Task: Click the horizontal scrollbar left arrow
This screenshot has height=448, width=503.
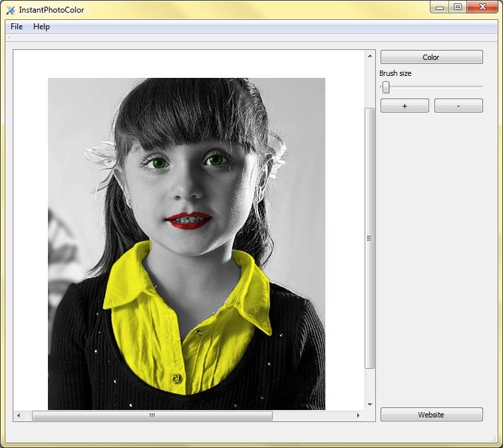Action: click(x=19, y=415)
